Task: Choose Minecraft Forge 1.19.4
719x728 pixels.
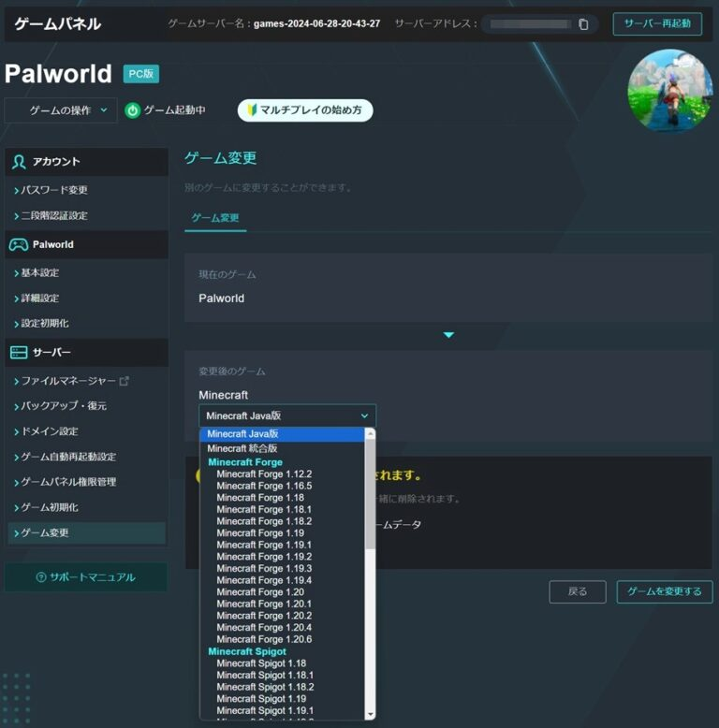Action: click(282, 580)
